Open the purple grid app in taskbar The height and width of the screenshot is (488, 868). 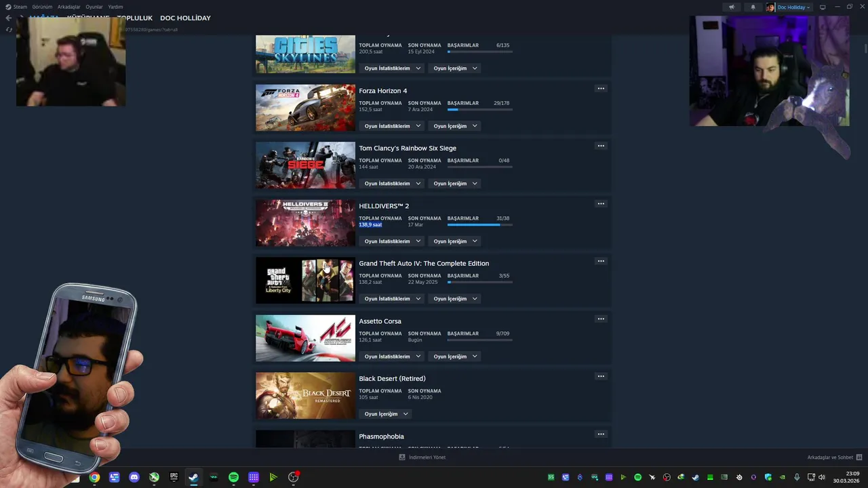pos(254,477)
